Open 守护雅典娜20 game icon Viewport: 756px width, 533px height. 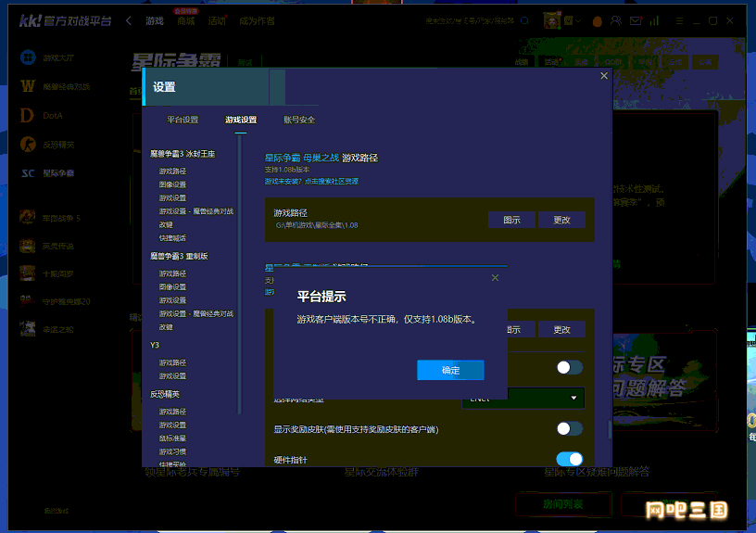(27, 301)
